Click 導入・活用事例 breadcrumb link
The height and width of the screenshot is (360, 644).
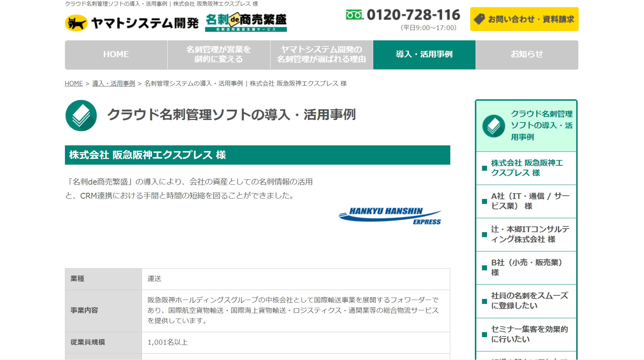coord(113,83)
